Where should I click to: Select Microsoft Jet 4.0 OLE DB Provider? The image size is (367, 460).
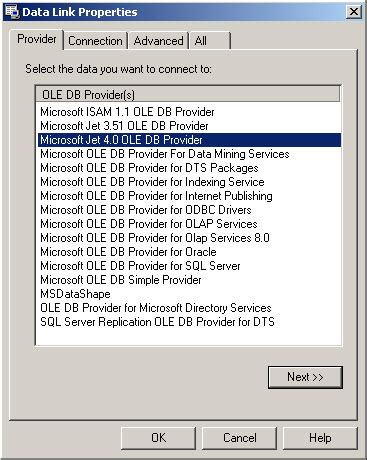(189, 140)
